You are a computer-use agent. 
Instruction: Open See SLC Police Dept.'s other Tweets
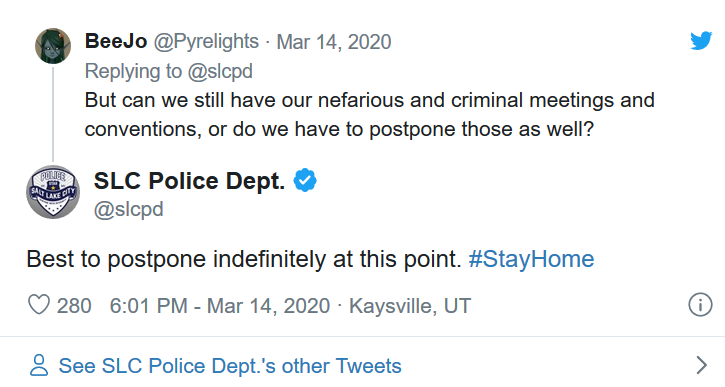tap(230, 366)
